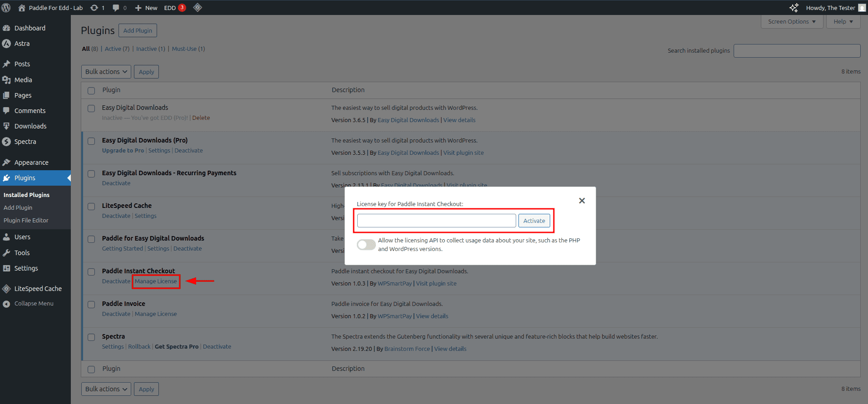Enable the usage data collection toggle

tap(366, 245)
